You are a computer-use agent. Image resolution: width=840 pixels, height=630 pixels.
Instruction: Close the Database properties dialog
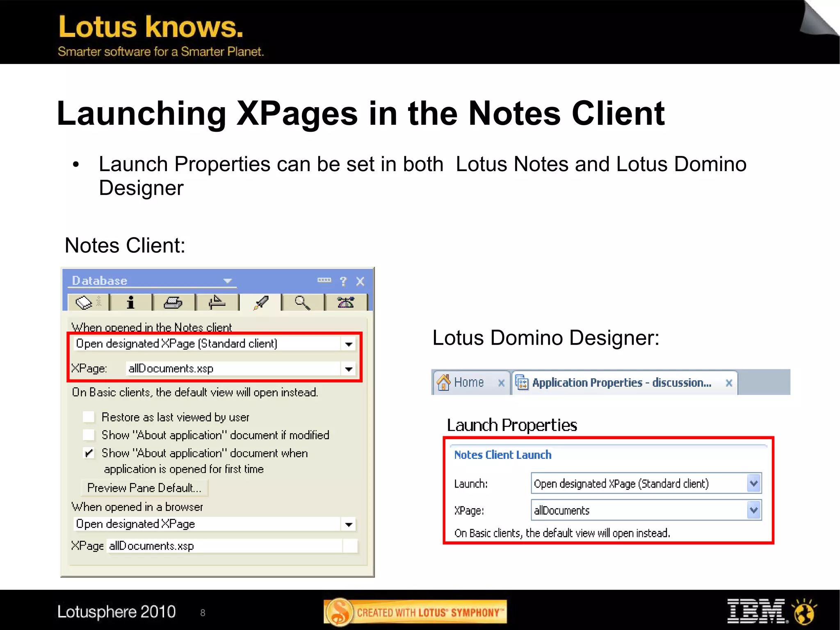point(360,281)
